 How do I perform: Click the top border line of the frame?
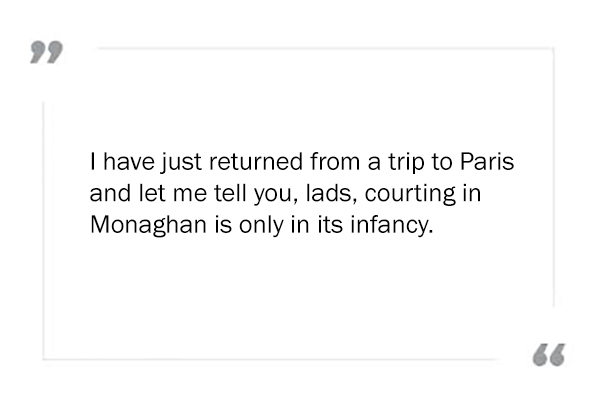[325, 49]
